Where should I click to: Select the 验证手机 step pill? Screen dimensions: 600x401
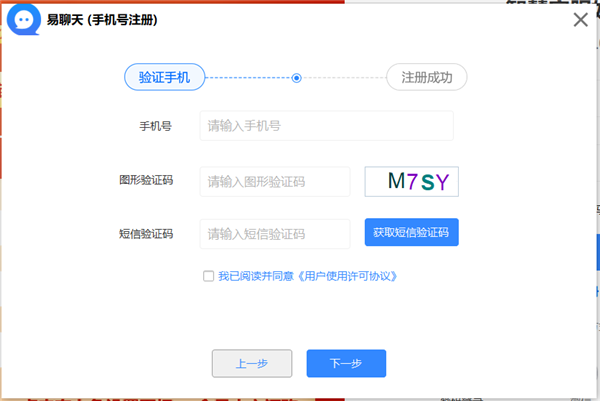tap(165, 77)
